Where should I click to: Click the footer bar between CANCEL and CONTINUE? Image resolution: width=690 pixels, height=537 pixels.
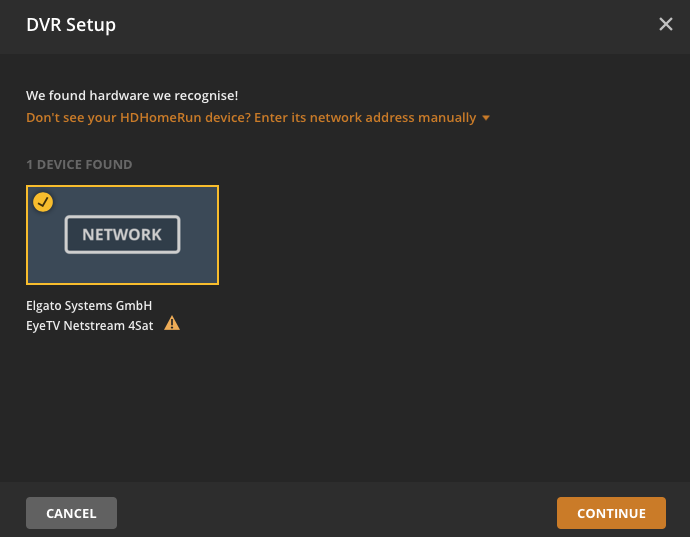335,512
